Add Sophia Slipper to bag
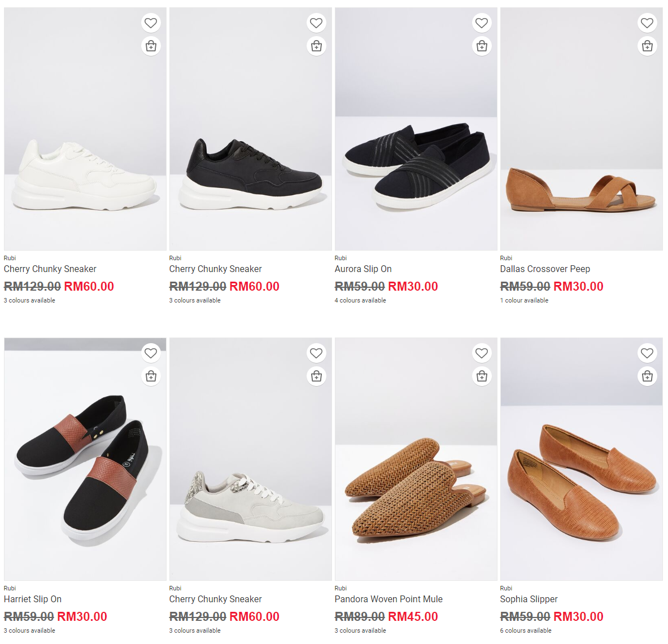 pyautogui.click(x=647, y=376)
